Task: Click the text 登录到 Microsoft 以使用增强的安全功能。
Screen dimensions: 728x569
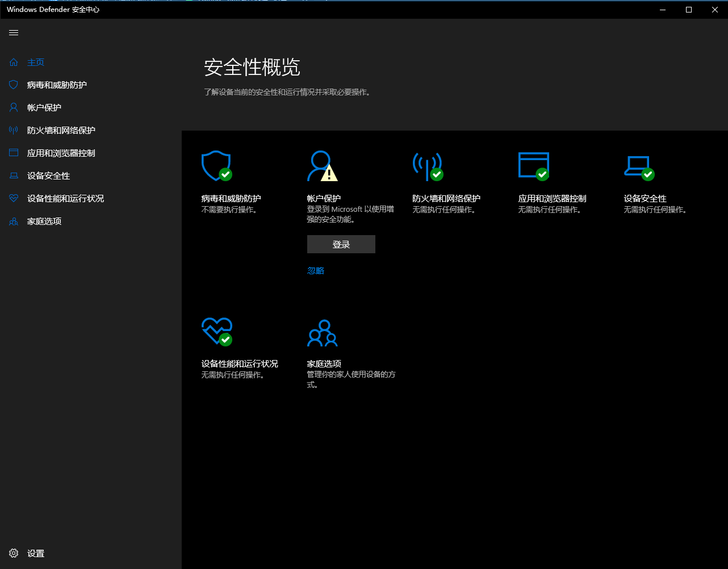Action: pos(350,214)
